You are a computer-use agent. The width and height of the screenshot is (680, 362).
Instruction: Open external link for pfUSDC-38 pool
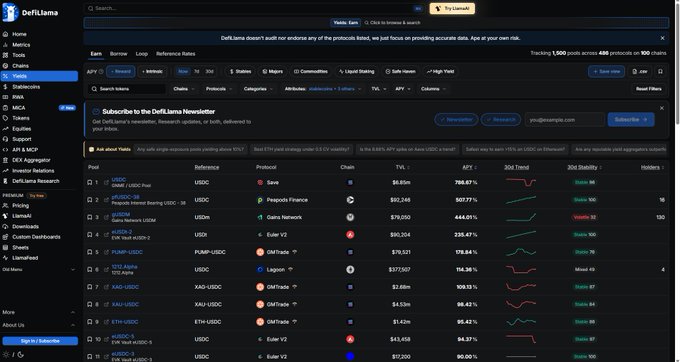pyautogui.click(x=106, y=200)
